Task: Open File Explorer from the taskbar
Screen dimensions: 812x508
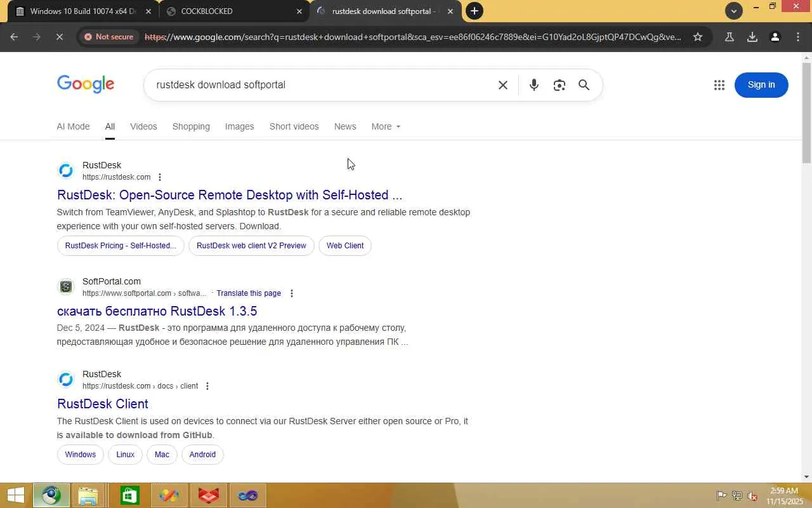Action: [x=88, y=495]
